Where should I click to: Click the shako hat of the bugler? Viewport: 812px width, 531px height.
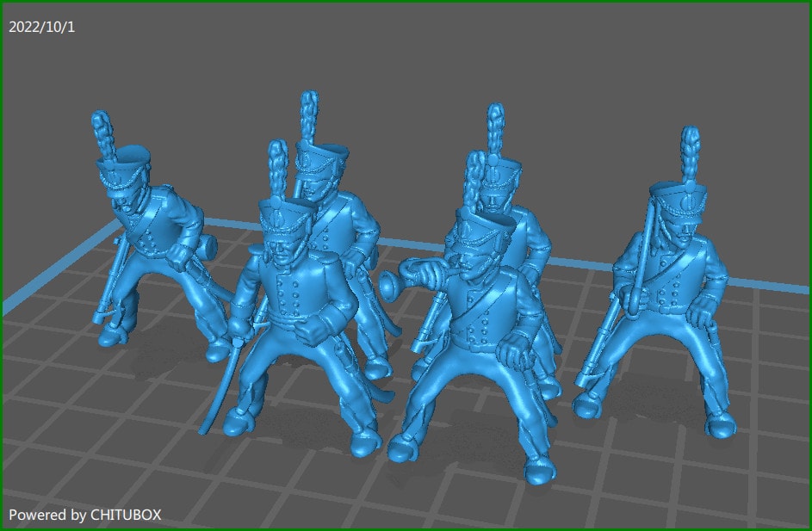point(484,228)
